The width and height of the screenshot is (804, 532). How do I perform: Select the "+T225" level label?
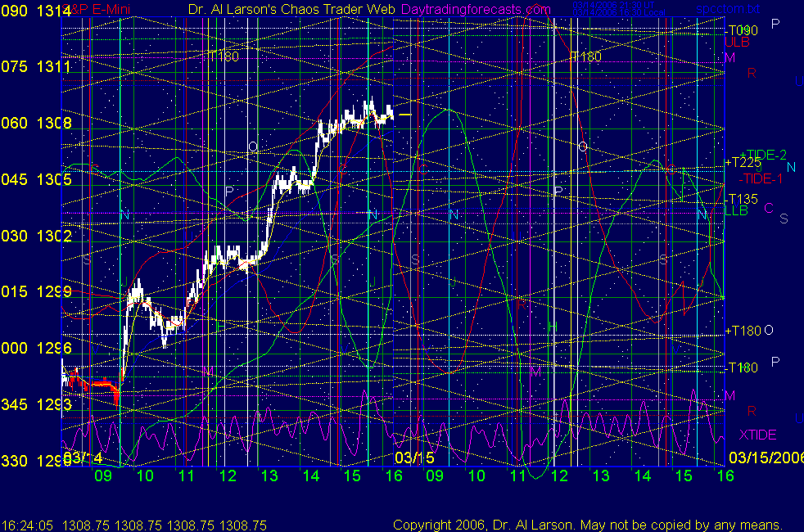(x=743, y=163)
